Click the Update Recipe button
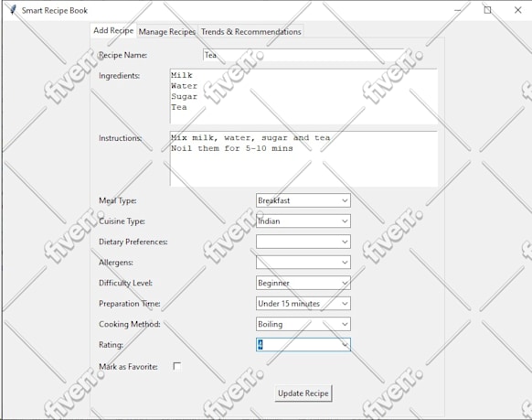The height and width of the screenshot is (420, 532). coord(303,393)
